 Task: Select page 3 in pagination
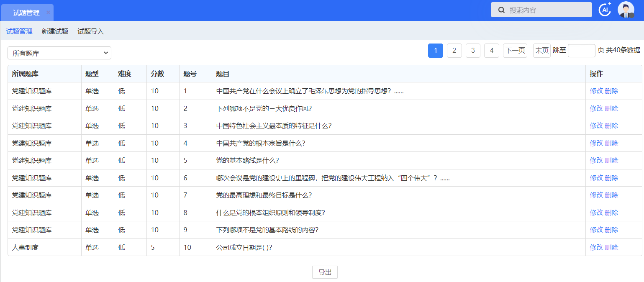473,51
